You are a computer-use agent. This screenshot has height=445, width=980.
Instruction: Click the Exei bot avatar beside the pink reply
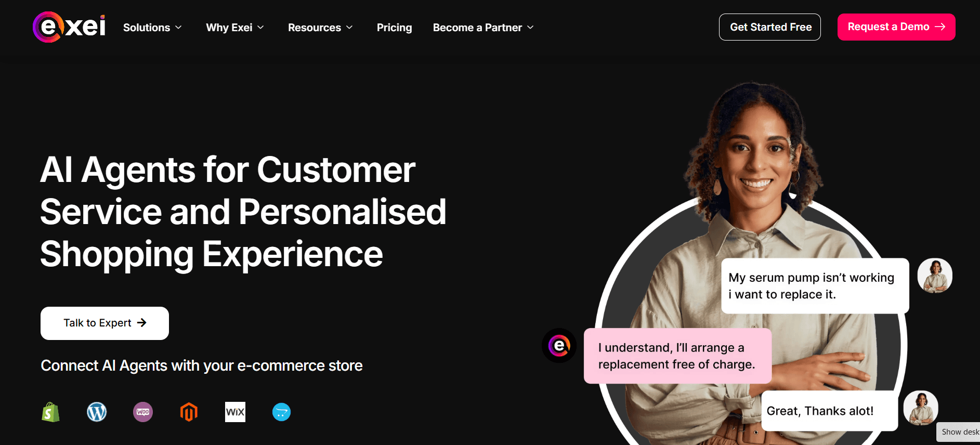[559, 346]
